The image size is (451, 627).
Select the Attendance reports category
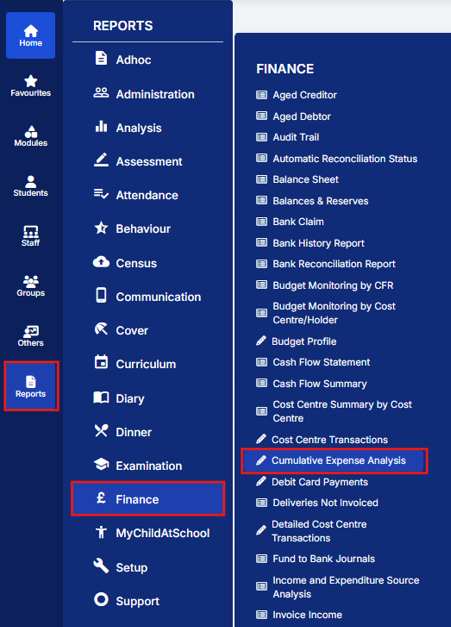coord(148,195)
